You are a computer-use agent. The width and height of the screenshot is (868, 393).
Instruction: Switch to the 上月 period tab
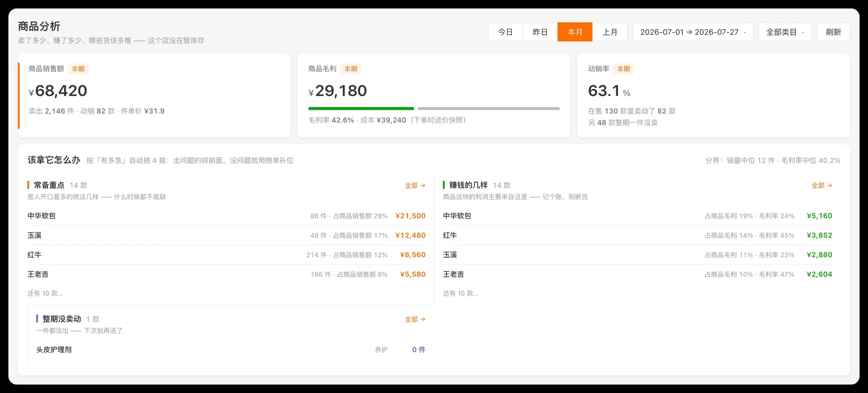(x=610, y=32)
